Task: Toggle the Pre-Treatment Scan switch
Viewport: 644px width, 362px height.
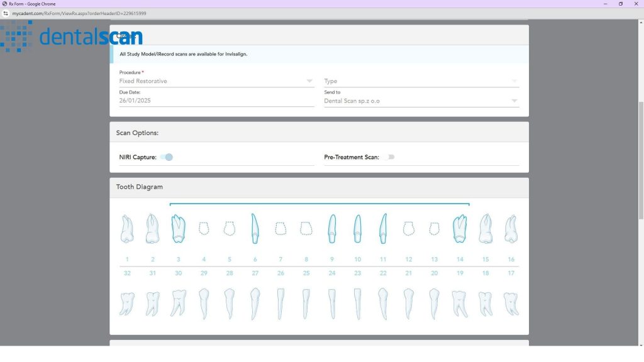Action: pos(390,157)
